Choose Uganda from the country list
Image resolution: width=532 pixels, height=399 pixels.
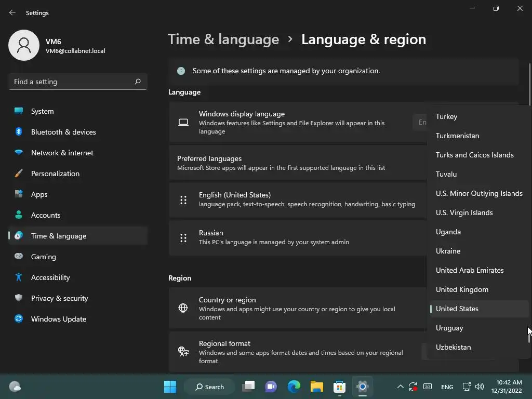pyautogui.click(x=479, y=232)
